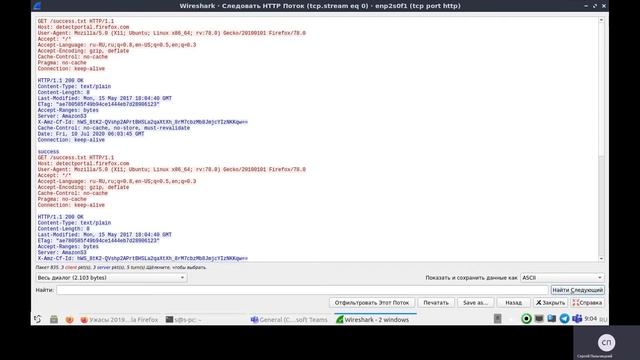Open the Telegram tray icon

coord(564,318)
